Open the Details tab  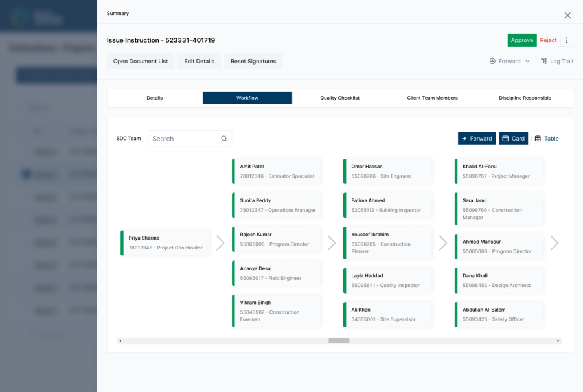(155, 98)
